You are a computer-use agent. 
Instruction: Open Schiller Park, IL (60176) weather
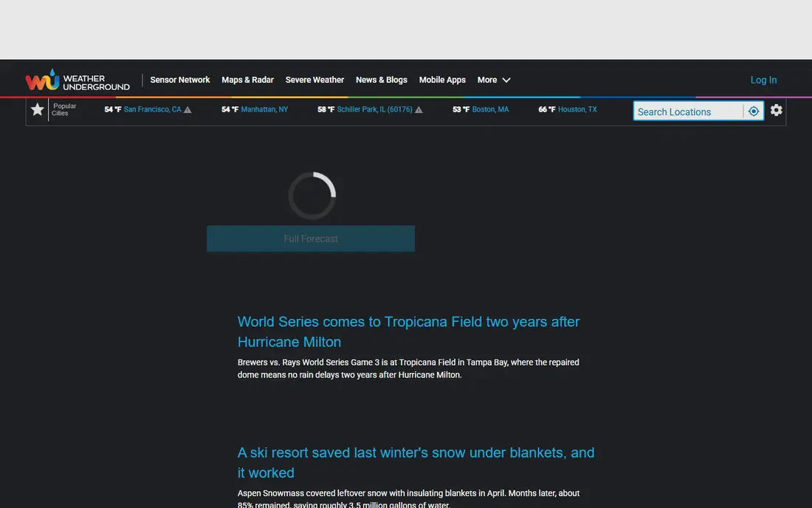tap(374, 109)
